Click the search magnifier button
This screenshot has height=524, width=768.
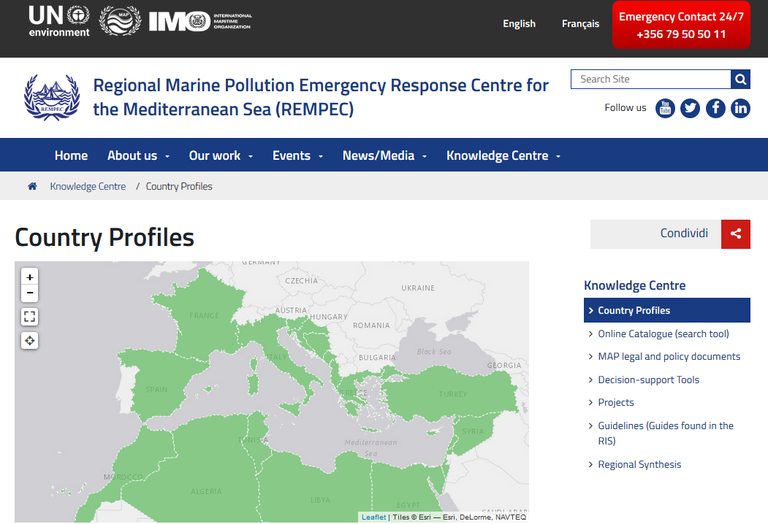click(740, 79)
